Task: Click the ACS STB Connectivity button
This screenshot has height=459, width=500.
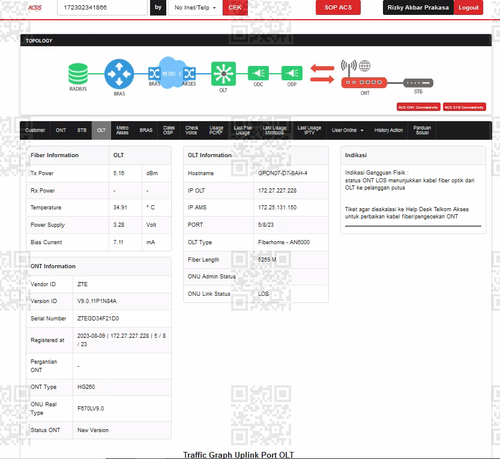Action: point(464,107)
